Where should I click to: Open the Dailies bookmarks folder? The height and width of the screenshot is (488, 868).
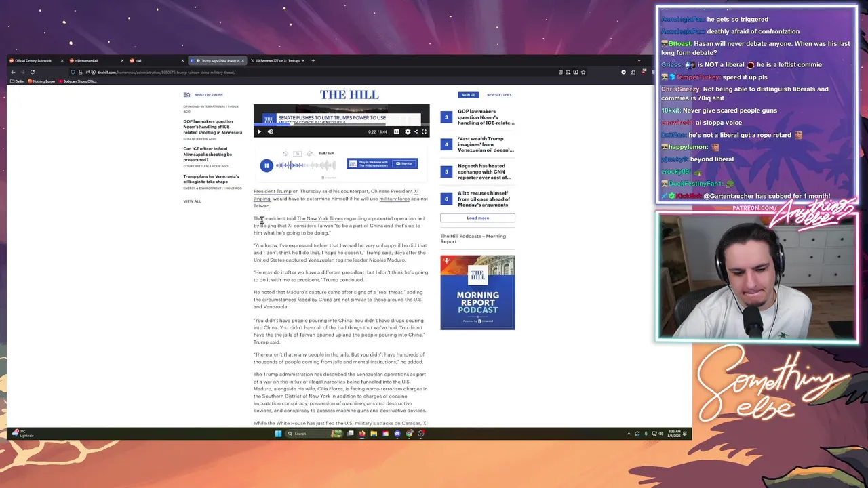[17, 81]
